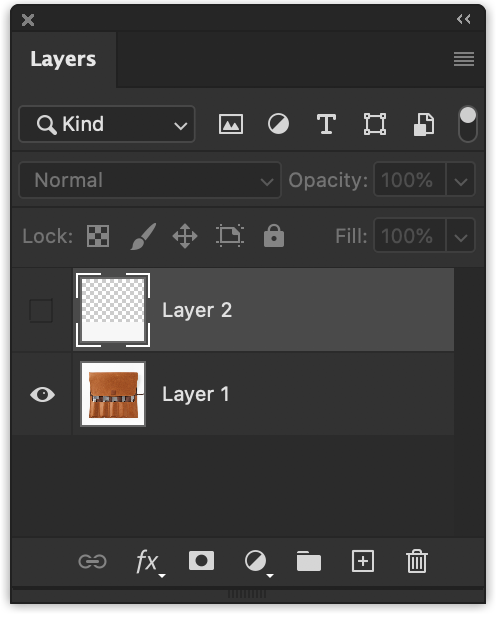Filter for type layers icon
This screenshot has width=496, height=618.
click(326, 124)
